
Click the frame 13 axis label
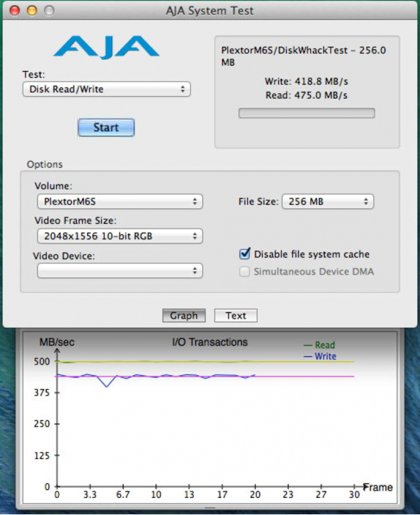189,495
